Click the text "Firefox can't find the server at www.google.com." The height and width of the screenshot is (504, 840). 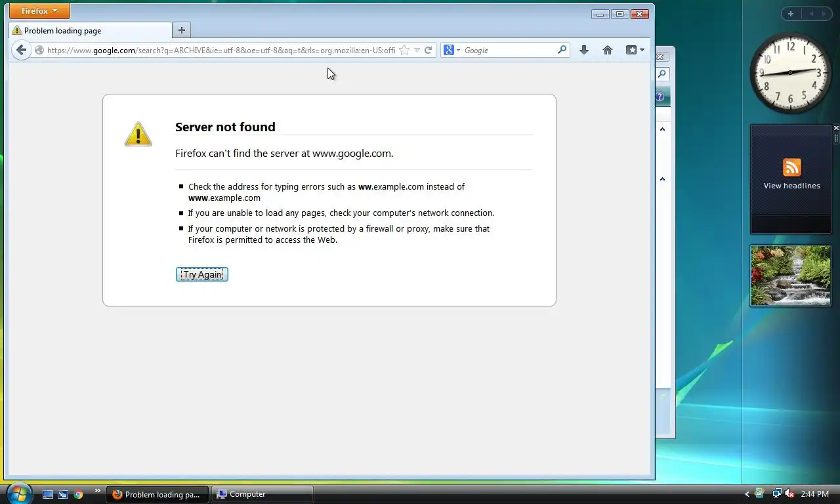(284, 153)
